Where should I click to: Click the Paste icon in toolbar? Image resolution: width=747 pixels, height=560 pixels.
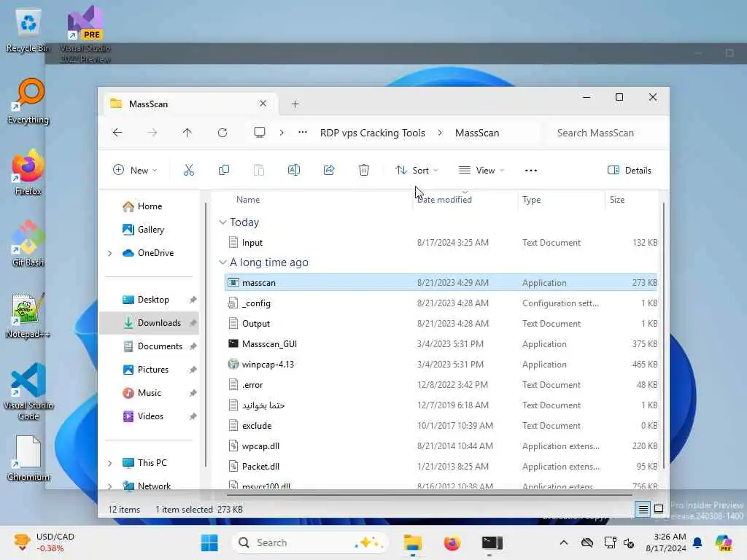click(259, 170)
